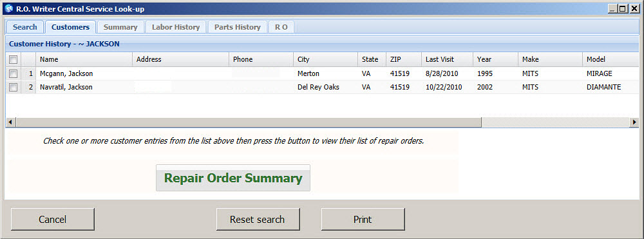644x239 pixels.
Task: Open the Labor History tab
Action: (176, 27)
